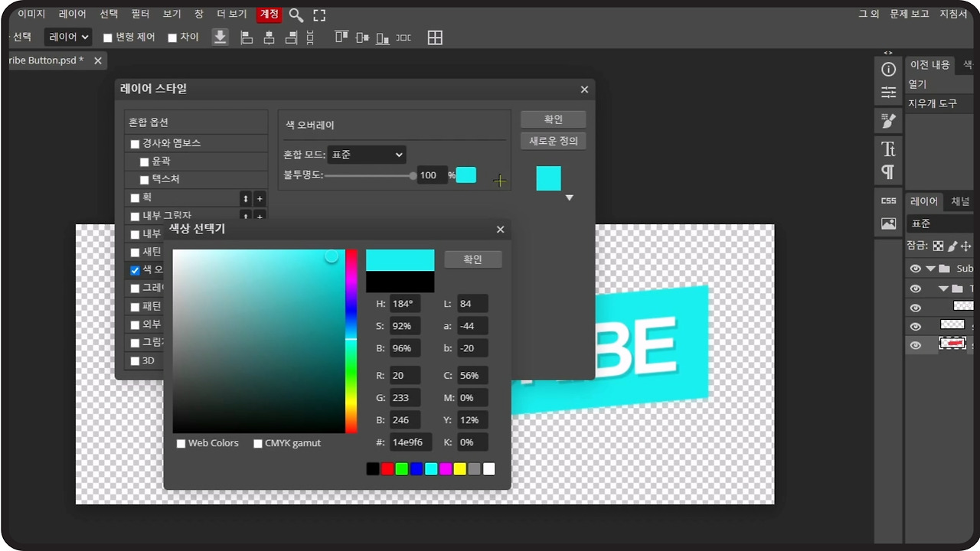Screen dimensions: 980x551
Task: Open the Character panel icon
Action: (x=888, y=148)
